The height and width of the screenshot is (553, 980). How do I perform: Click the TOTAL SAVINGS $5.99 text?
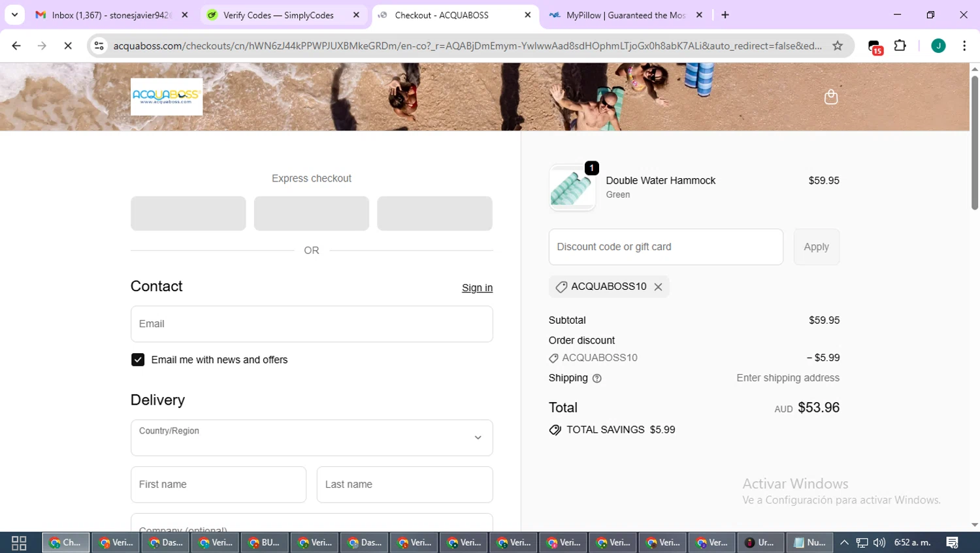coord(621,430)
